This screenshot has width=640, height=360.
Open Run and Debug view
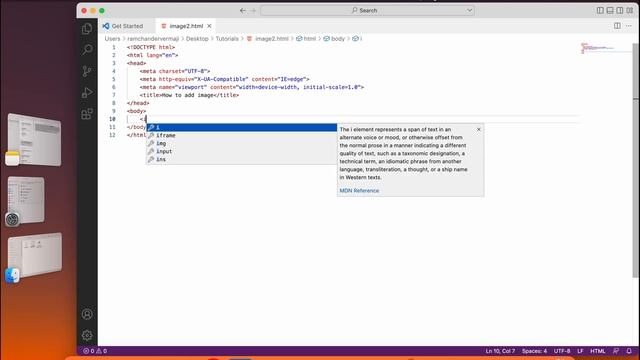coord(87,93)
